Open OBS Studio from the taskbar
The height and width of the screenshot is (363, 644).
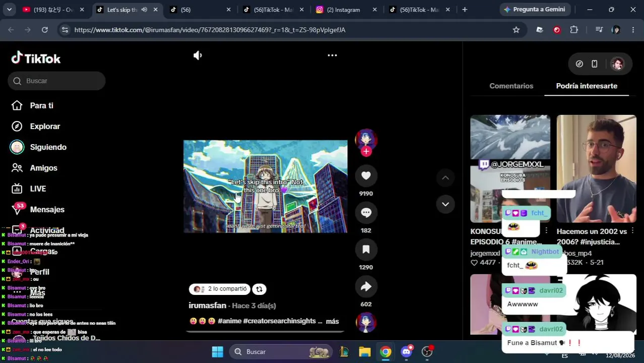tap(427, 352)
